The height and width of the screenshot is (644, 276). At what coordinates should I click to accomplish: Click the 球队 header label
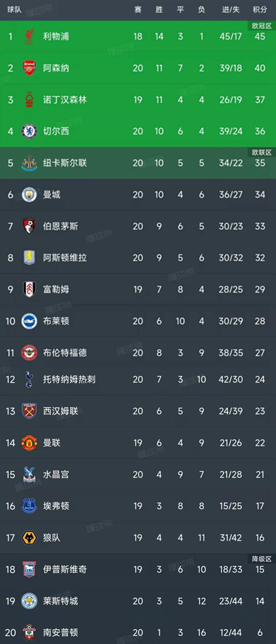15,10
